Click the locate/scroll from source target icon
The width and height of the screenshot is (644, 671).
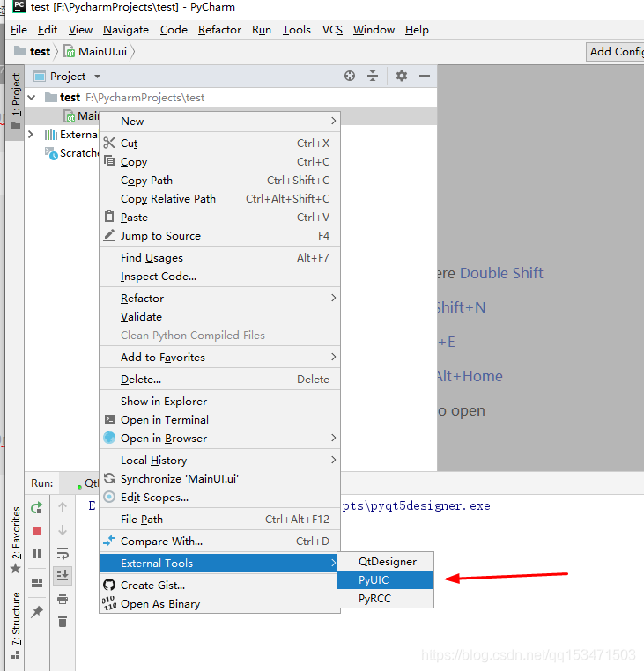[x=350, y=77]
